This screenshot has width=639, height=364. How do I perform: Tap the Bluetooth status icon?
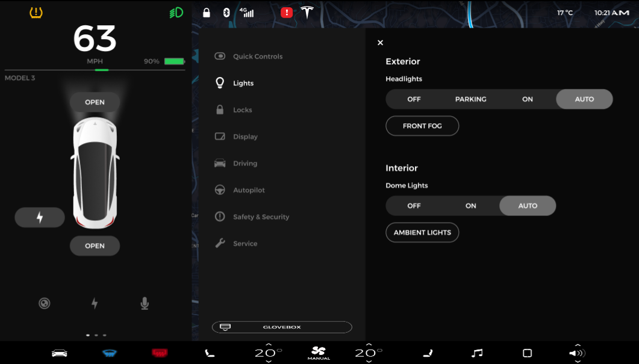226,12
